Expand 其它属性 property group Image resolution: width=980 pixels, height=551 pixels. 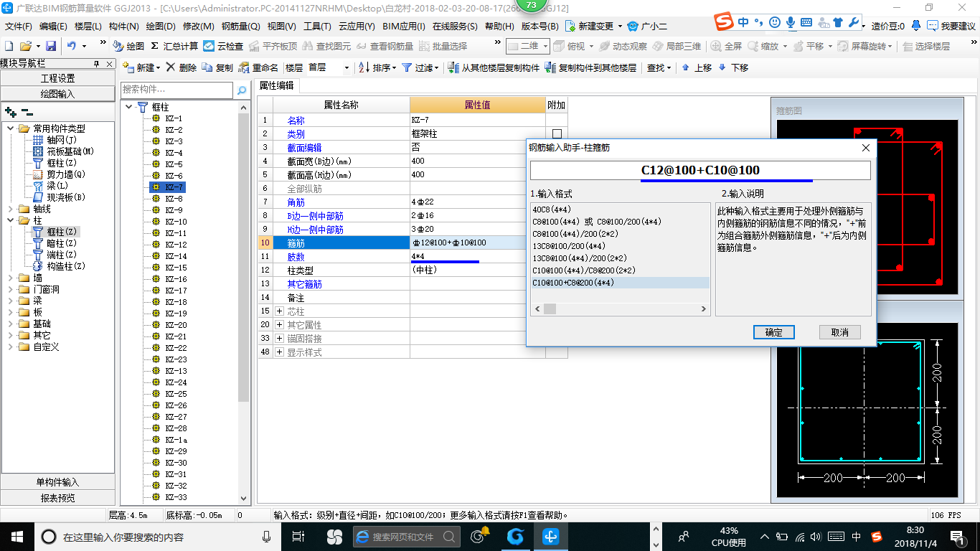(280, 325)
